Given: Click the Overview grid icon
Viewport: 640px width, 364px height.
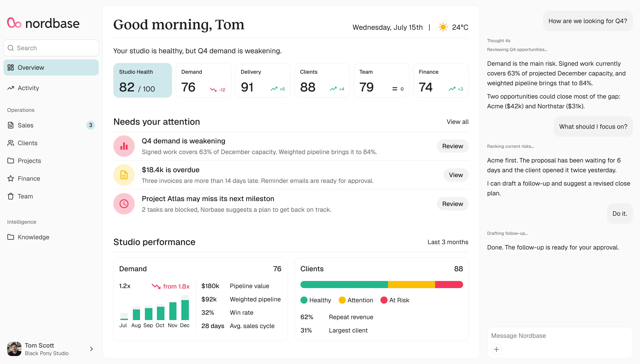Looking at the screenshot, I should (x=10, y=67).
